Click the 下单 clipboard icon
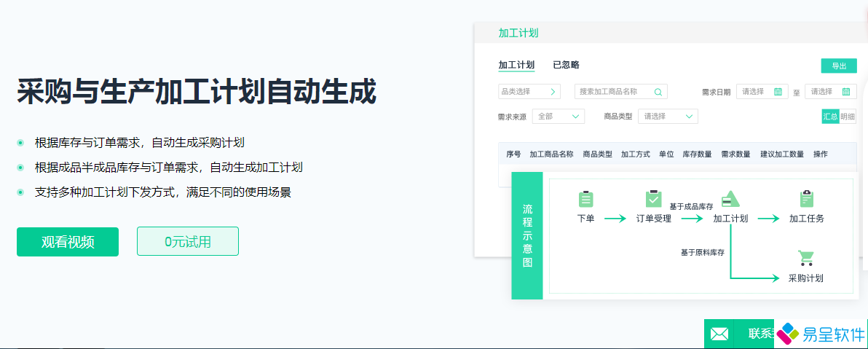 click(x=585, y=199)
